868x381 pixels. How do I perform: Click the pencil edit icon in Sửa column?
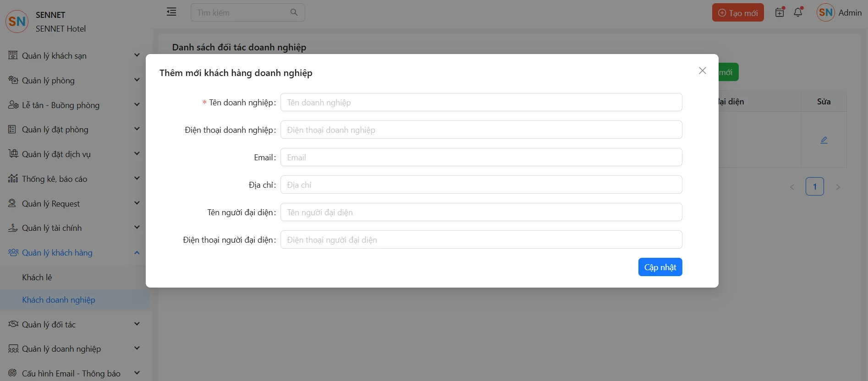click(824, 140)
